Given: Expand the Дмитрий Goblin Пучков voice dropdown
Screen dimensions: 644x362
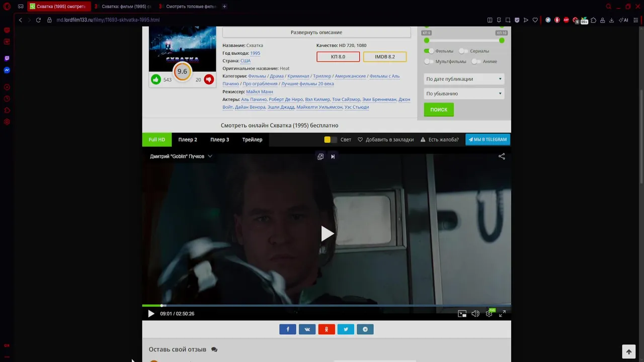Looking at the screenshot, I should (x=181, y=156).
